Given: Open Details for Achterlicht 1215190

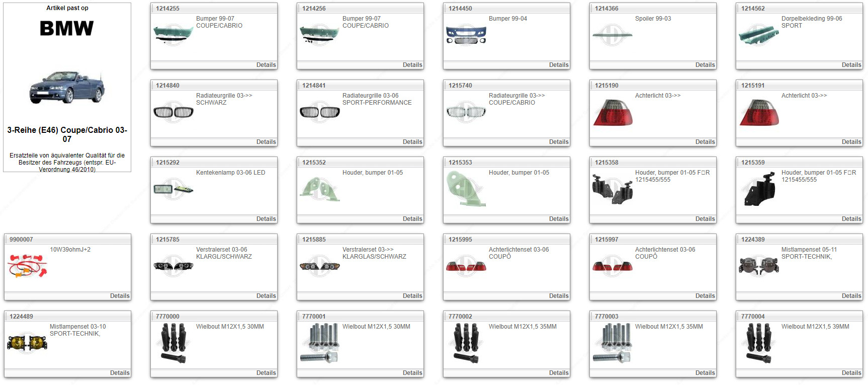Looking at the screenshot, I should click(705, 142).
